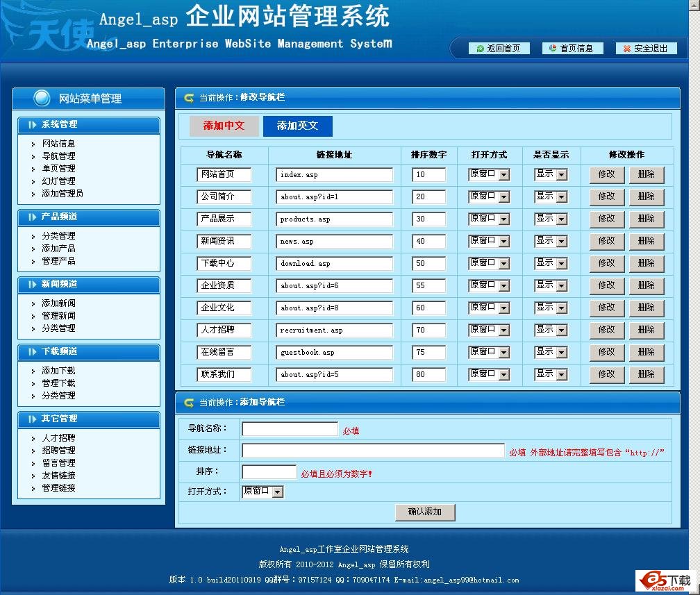
Task: Click the a5 下载 logo in corner
Action: coord(665,580)
